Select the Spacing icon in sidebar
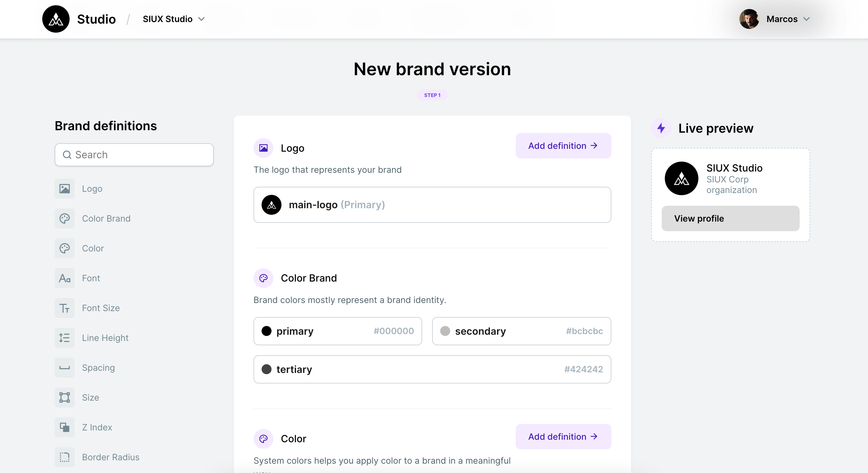This screenshot has width=868, height=473. pos(64,367)
